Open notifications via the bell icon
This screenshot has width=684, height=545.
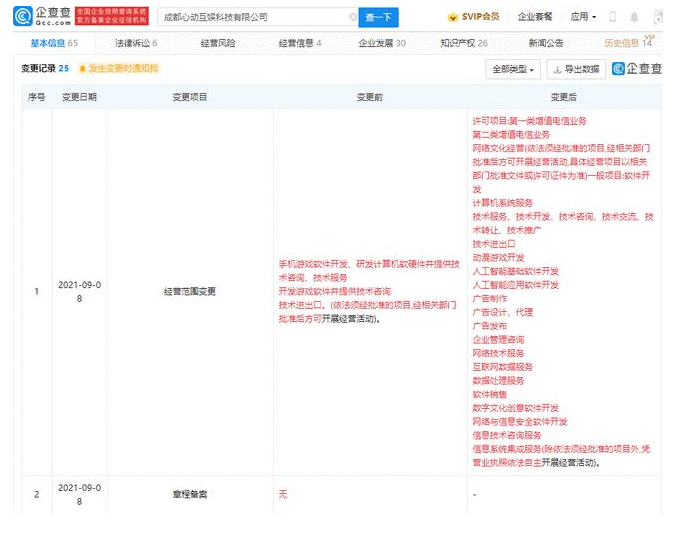[x=635, y=17]
